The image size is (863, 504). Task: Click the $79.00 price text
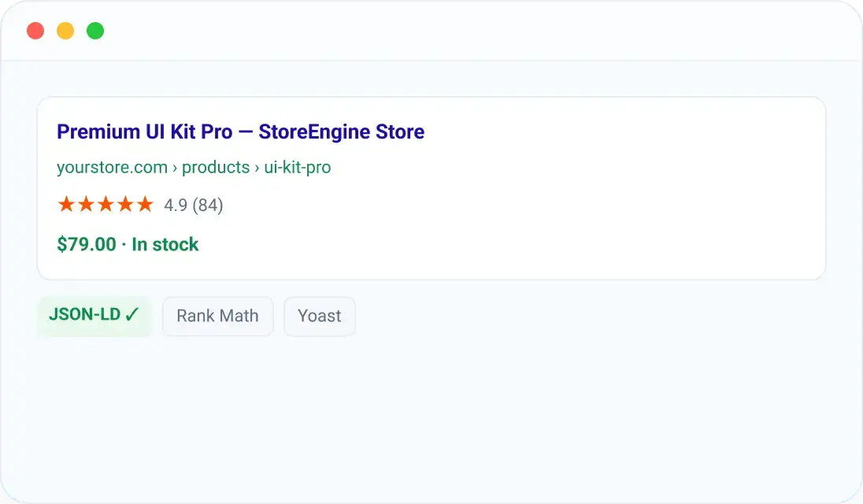[x=87, y=244]
